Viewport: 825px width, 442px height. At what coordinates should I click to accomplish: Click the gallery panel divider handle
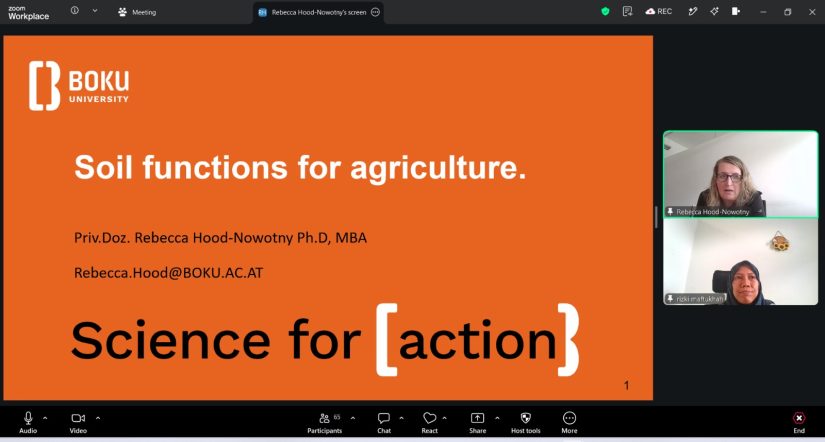656,217
